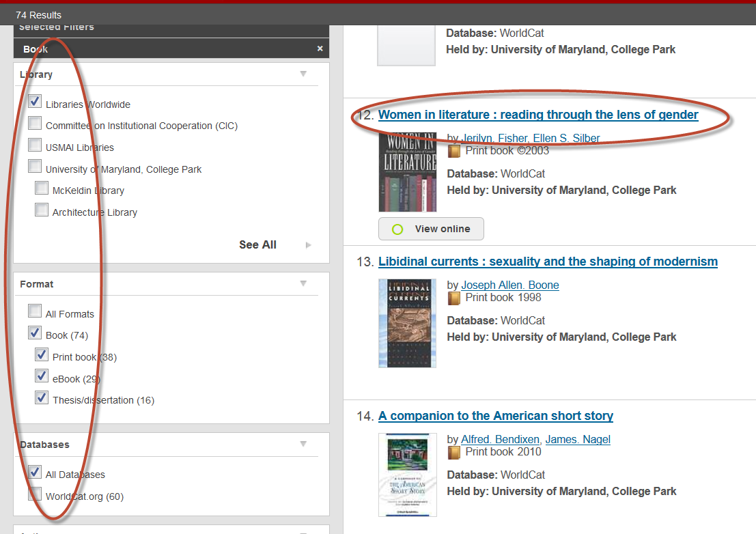Uncheck Libraries Worldwide checkbox
This screenshot has width=756, height=534.
click(35, 101)
